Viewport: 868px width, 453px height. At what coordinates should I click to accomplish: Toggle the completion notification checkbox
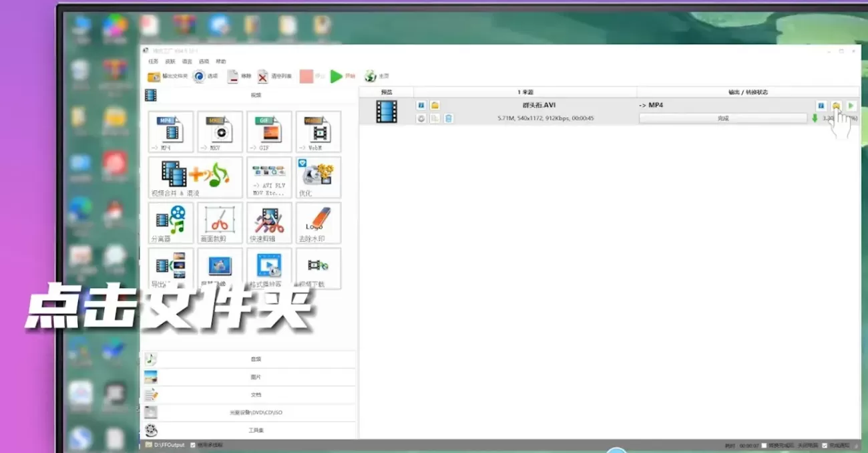(x=825, y=446)
